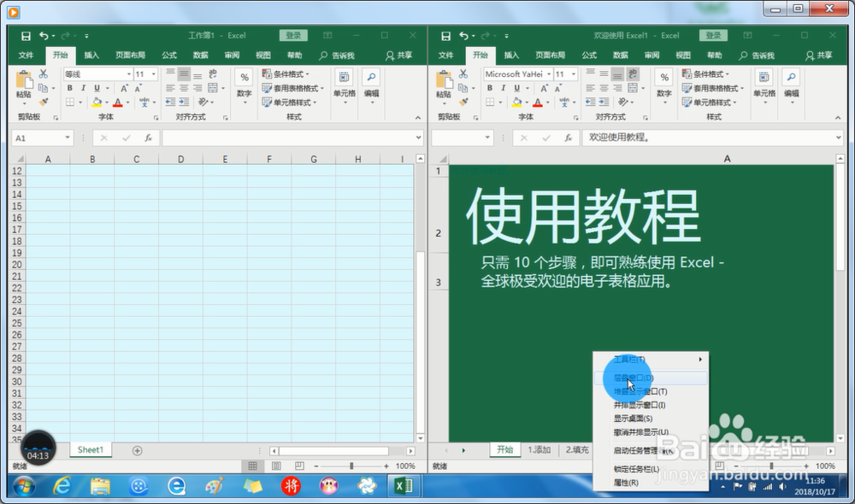Click Align Left in the 工作簿1 ribbon
Image resolution: width=855 pixels, height=504 pixels.
[x=170, y=88]
